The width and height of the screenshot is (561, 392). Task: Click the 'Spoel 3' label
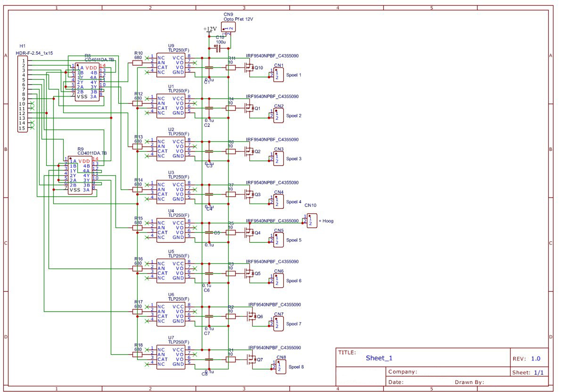[293, 159]
